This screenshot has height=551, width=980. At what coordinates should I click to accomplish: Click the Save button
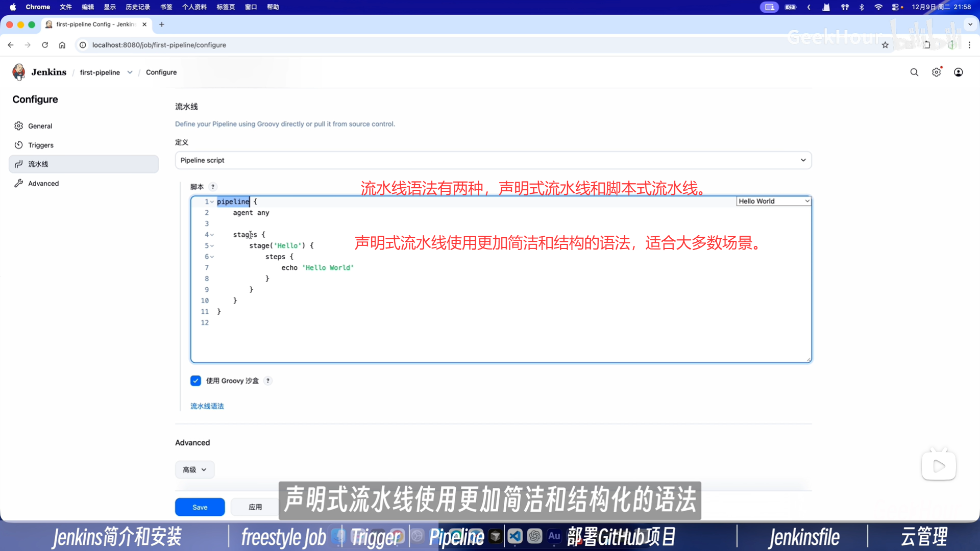coord(200,507)
